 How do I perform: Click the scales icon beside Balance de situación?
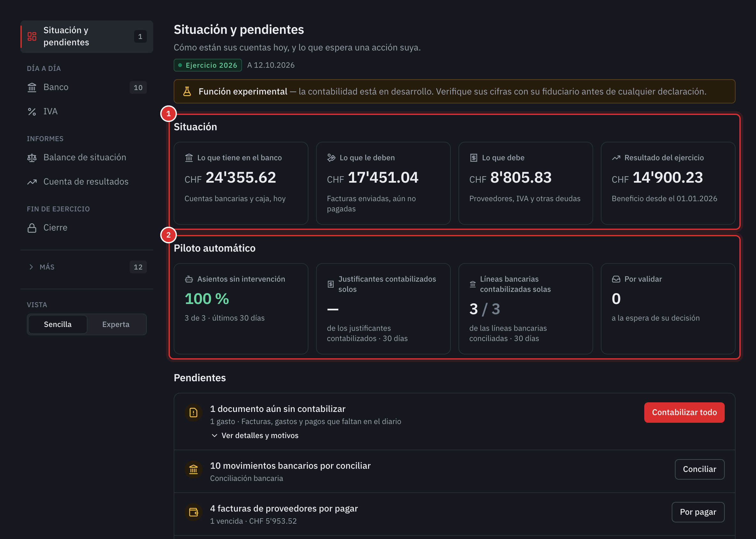32,158
